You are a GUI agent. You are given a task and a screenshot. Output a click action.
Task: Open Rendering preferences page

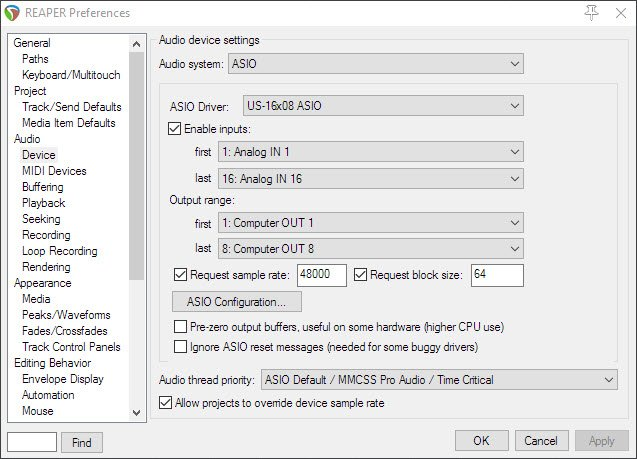46,267
